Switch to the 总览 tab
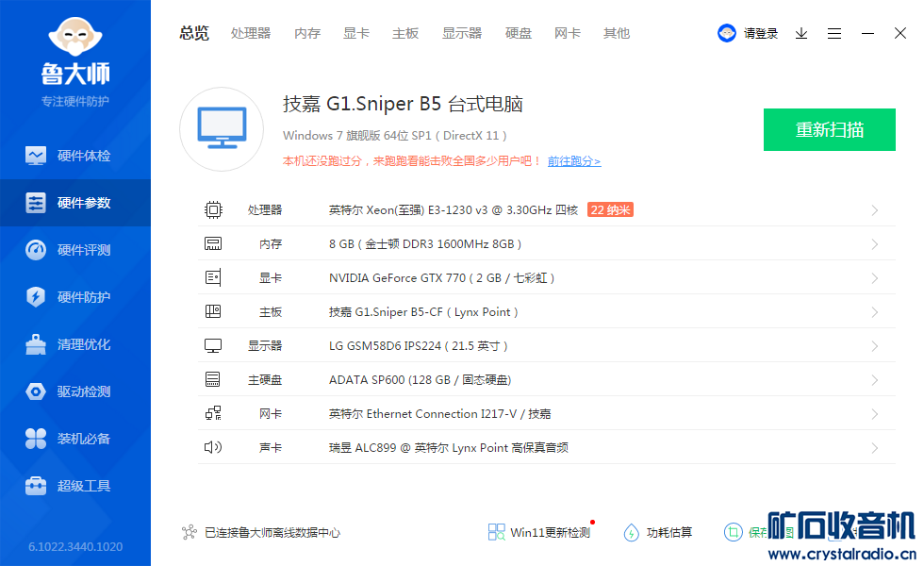Viewport: 924px width, 566px height. (194, 33)
